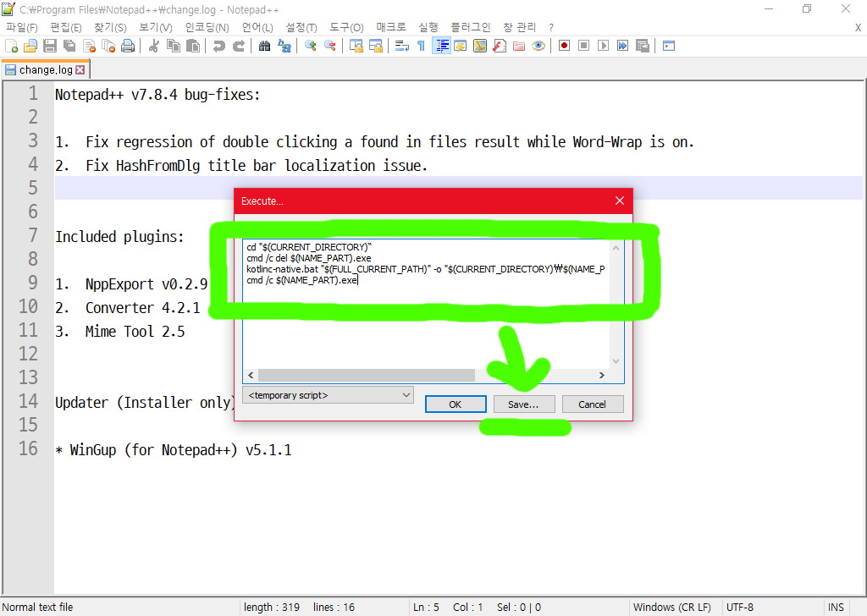
Task: Click Windows (CR LF) in status bar
Action: coord(671,608)
